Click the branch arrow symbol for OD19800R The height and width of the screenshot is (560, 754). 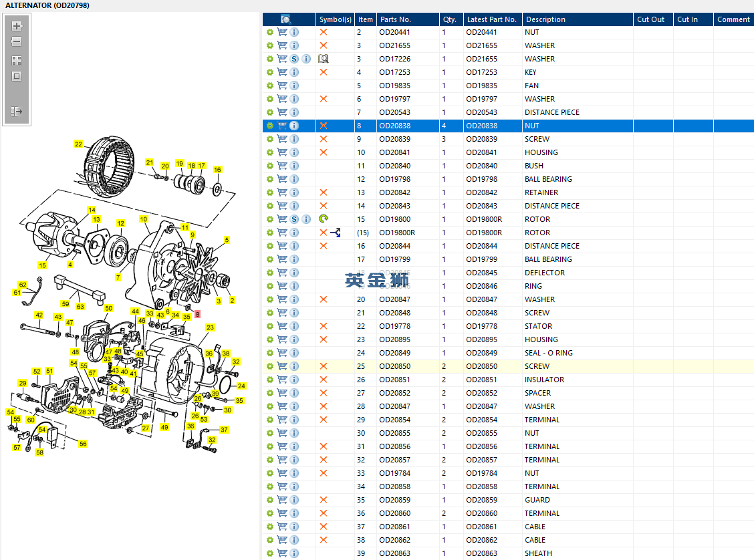tap(336, 233)
